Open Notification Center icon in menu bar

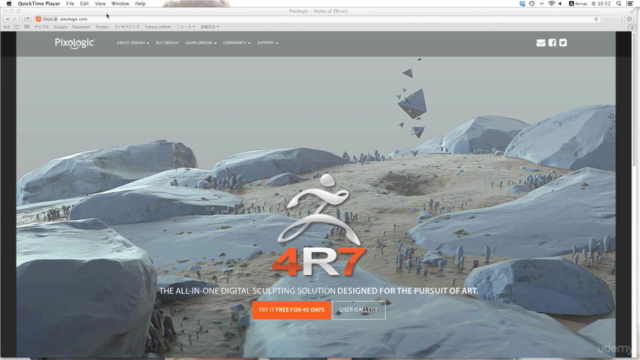(x=630, y=4)
